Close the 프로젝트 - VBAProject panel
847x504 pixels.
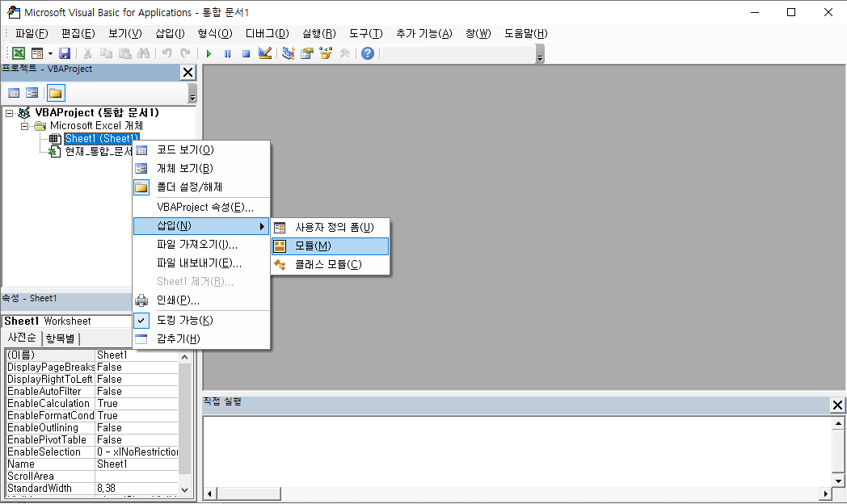188,73
